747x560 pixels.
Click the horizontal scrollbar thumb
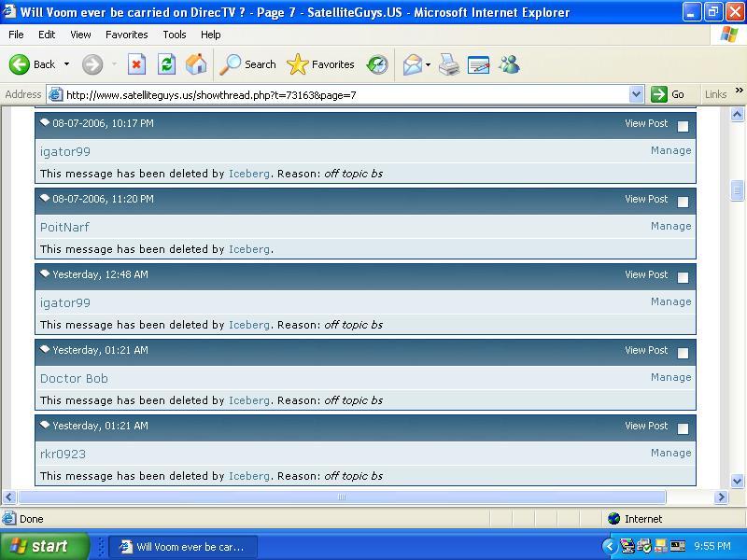click(x=342, y=497)
